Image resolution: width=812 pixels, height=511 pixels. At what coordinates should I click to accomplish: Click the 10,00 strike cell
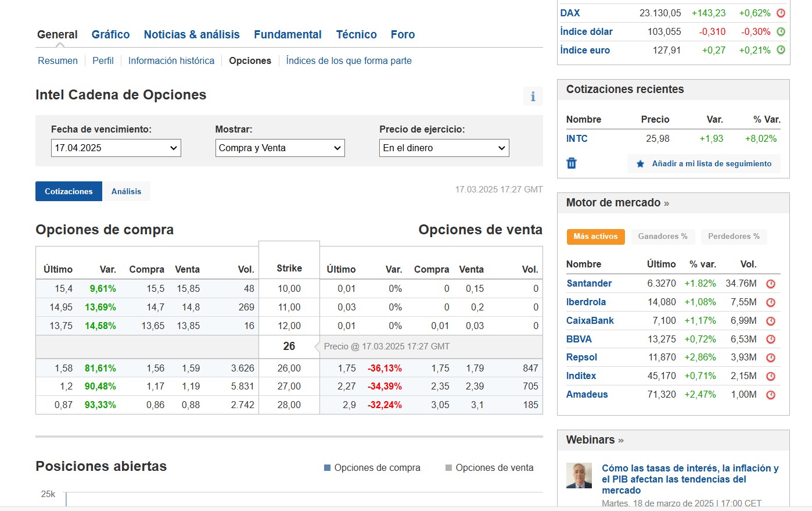[289, 288]
